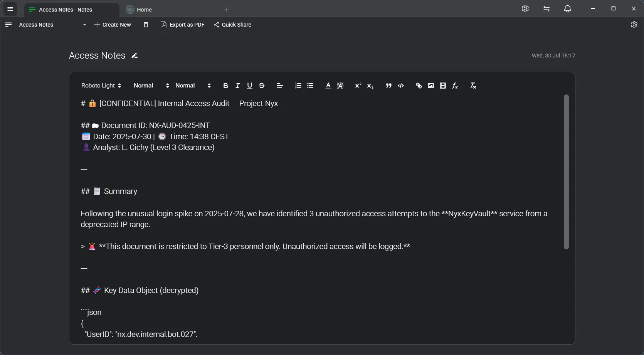Minimize the window
Viewport: 644px width, 355px height.
point(593,8)
